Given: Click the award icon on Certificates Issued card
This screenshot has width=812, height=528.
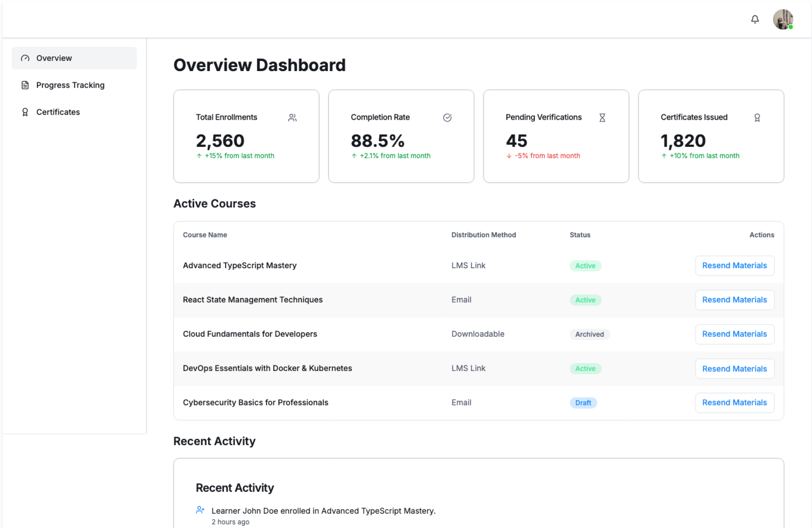Looking at the screenshot, I should point(757,118).
